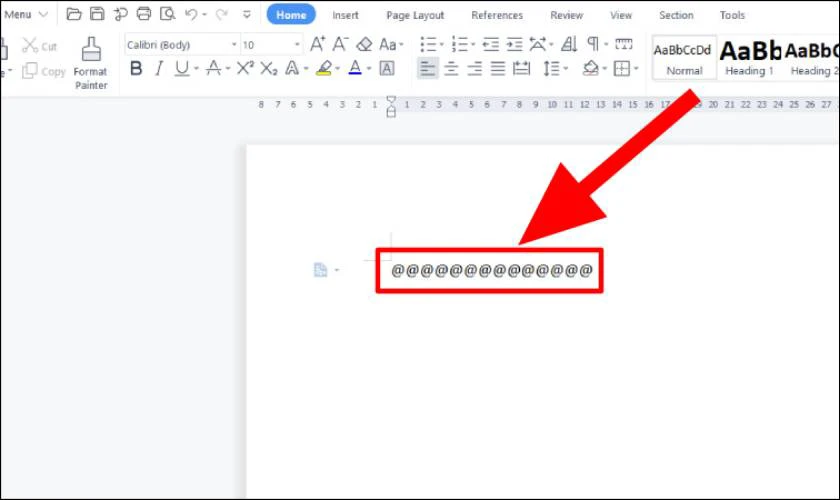Toggle Underline formatting

coord(182,68)
